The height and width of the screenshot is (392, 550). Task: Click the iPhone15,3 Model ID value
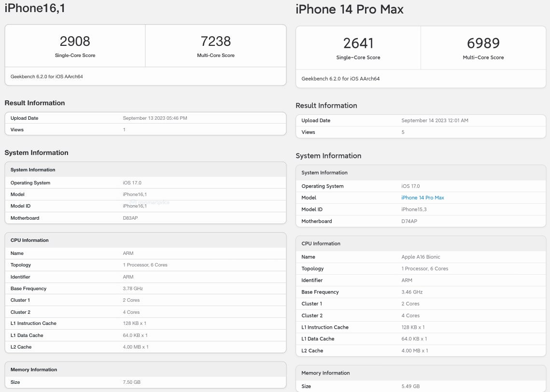coord(414,210)
